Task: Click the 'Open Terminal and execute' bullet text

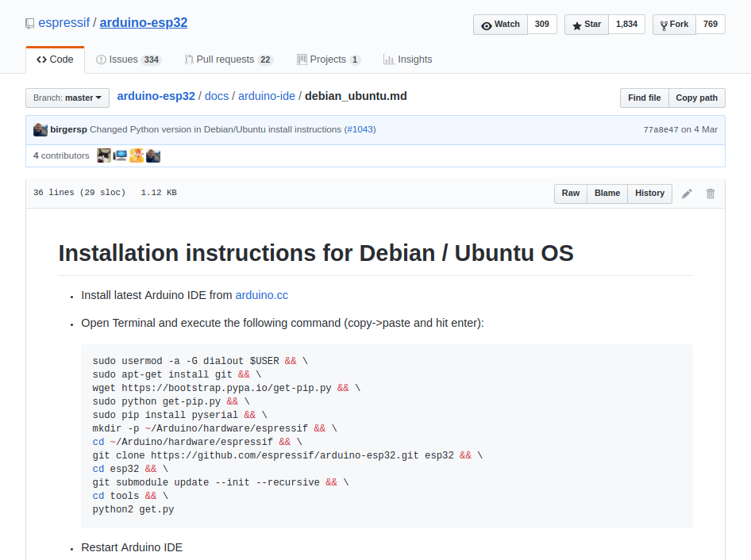Action: [283, 323]
